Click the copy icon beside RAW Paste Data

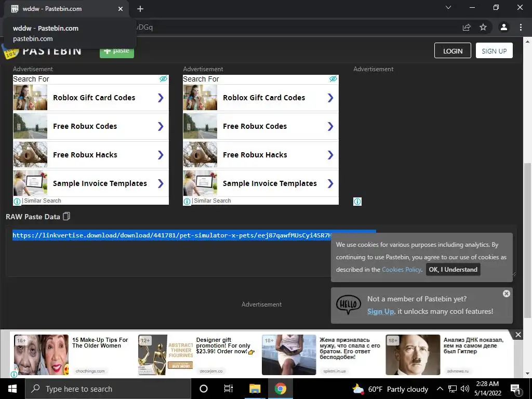66,216
